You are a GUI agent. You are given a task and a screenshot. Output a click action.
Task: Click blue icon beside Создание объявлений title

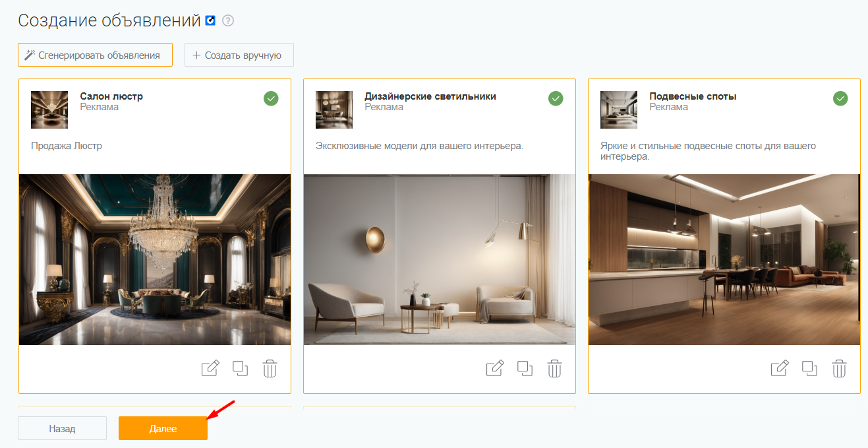[211, 21]
